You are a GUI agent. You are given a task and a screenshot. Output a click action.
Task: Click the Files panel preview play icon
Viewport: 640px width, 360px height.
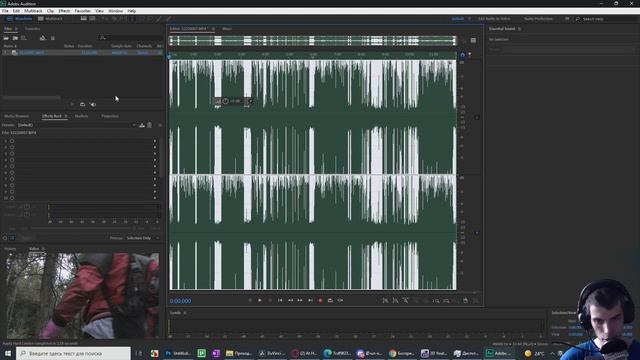click(72, 104)
